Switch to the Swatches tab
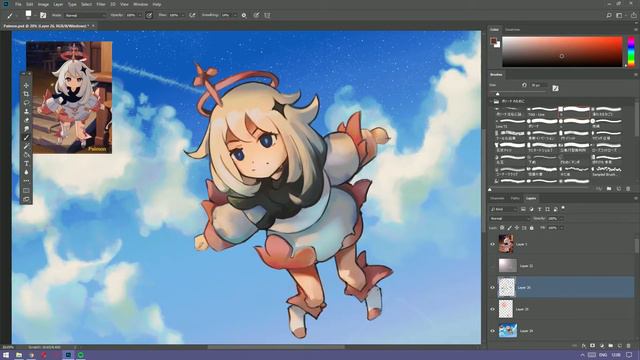Image resolution: width=640 pixels, height=360 pixels. [513, 29]
